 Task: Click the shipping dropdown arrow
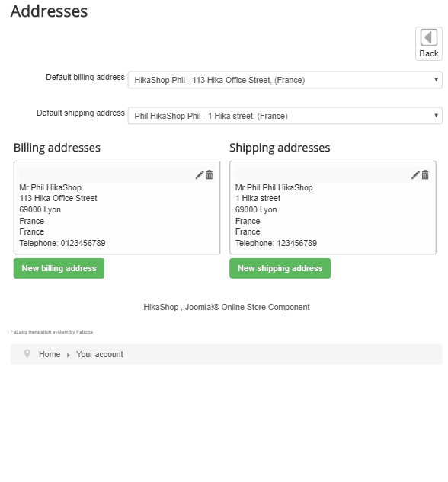[436, 116]
